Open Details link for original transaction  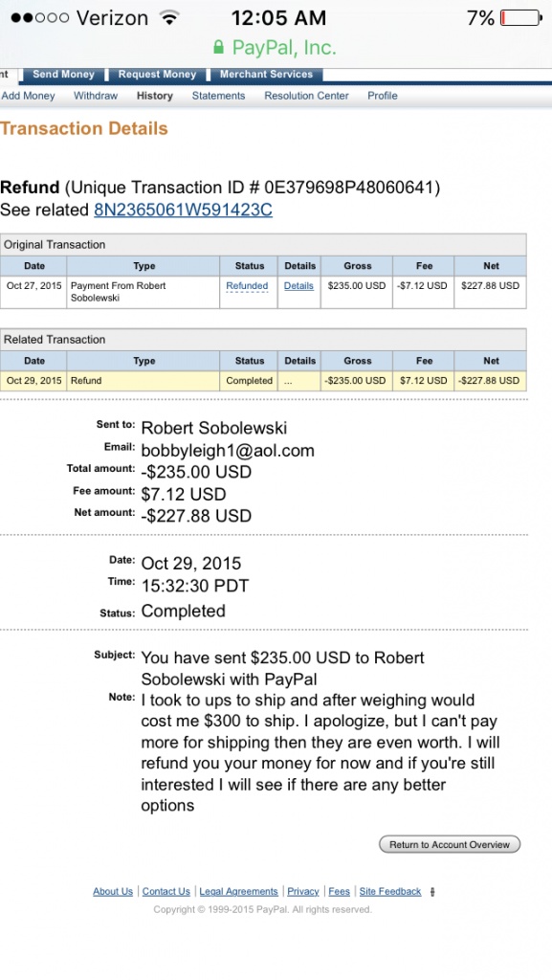click(x=298, y=285)
